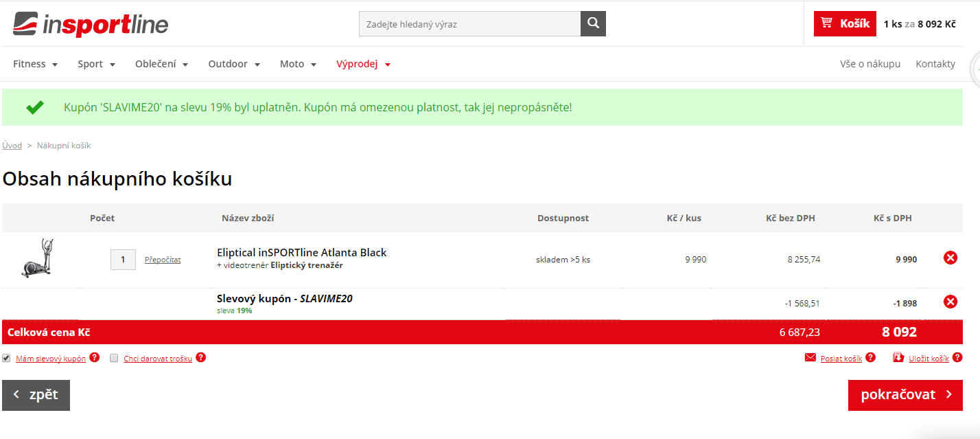Click the help icon beside Mám slevový kupón

95,357
